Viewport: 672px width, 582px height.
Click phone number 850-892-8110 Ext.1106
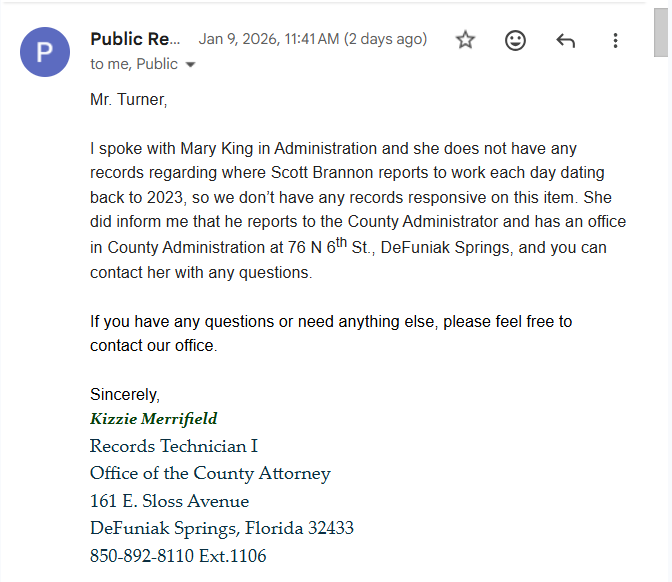tap(178, 556)
